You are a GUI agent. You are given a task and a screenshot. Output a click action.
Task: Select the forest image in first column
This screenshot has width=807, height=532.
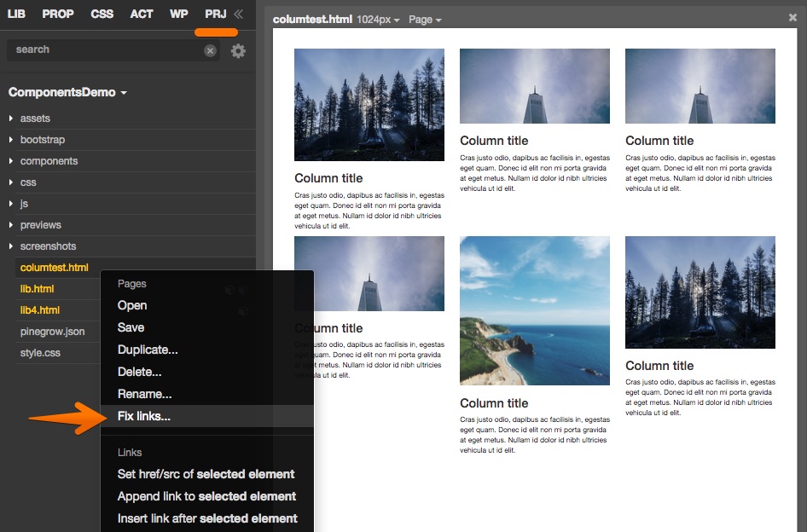369,105
